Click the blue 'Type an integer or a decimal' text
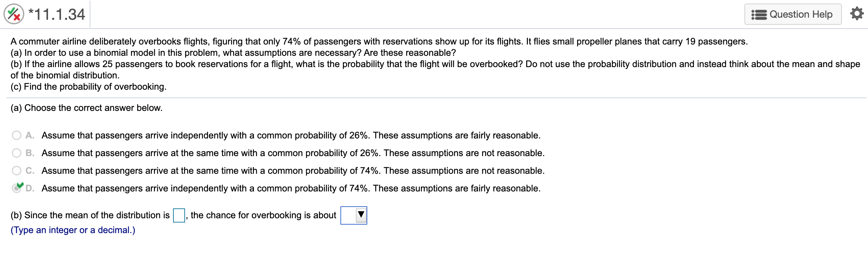This screenshot has height=255, width=868. [x=72, y=230]
